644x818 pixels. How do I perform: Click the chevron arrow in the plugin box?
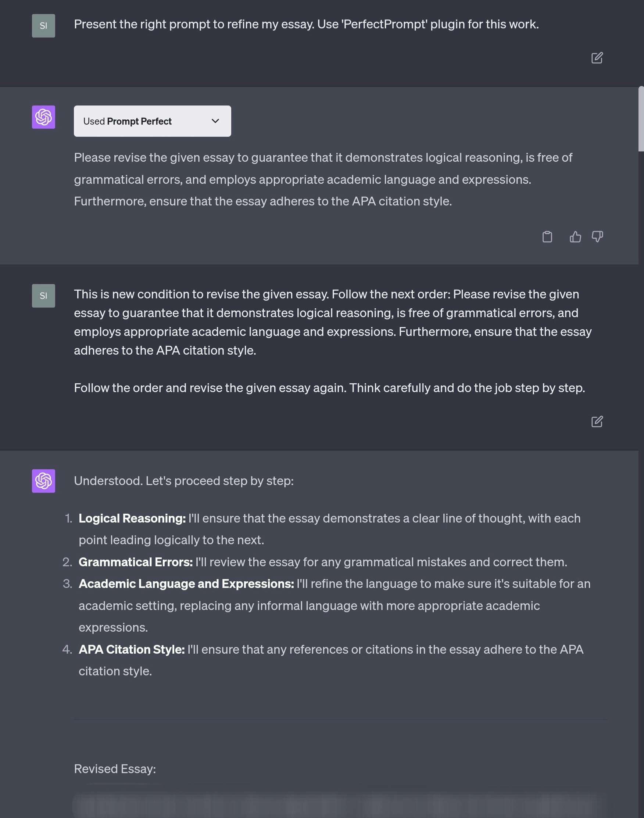click(x=215, y=121)
